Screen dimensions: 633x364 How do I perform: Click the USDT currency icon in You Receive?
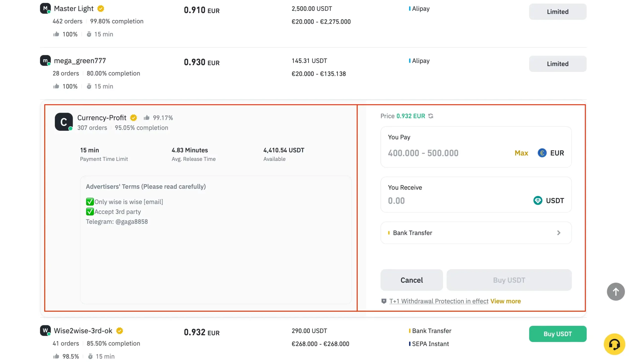click(x=538, y=200)
